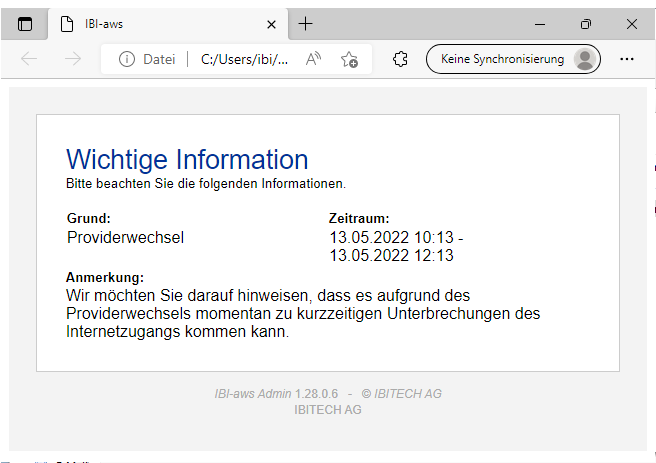This screenshot has width=656, height=463.
Task: Add this page to favorites
Action: point(349,59)
